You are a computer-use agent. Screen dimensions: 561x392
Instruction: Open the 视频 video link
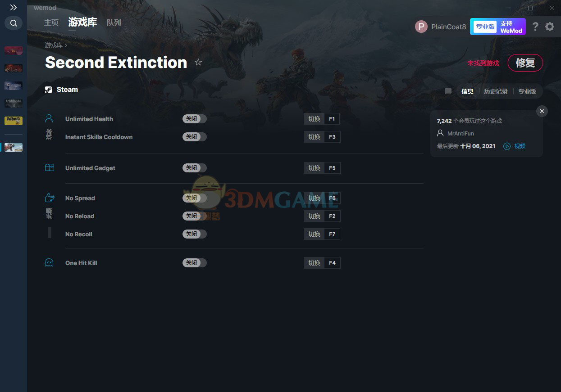pos(520,146)
